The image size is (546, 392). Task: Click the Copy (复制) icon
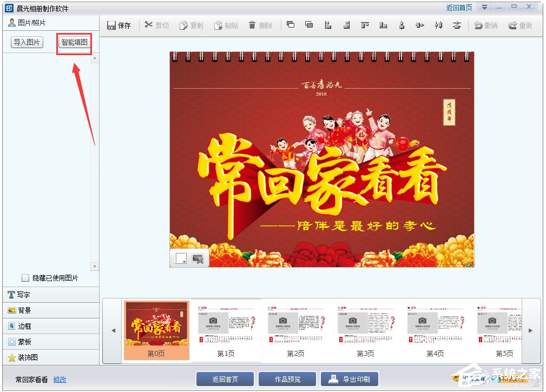(191, 25)
